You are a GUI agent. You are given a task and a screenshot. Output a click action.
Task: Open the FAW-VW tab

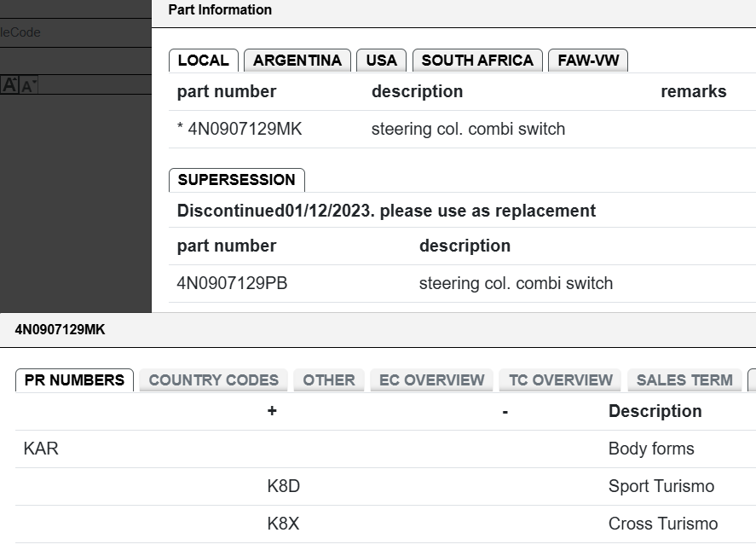588,61
